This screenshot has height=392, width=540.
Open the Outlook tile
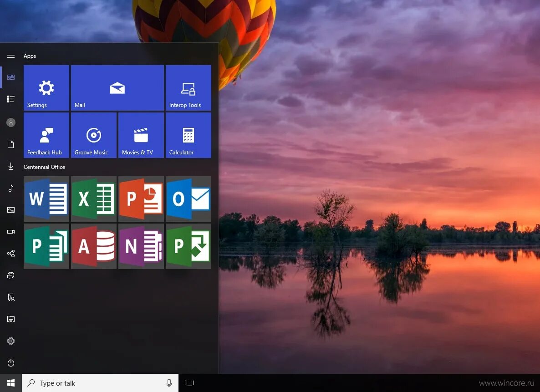click(188, 199)
